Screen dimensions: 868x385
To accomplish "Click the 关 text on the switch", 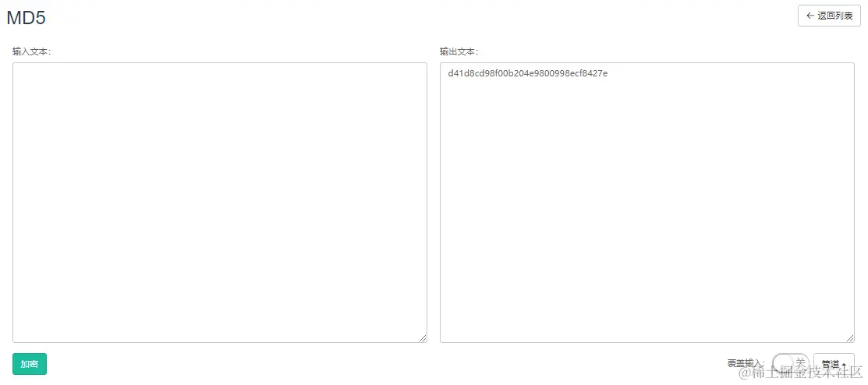I will click(800, 363).
